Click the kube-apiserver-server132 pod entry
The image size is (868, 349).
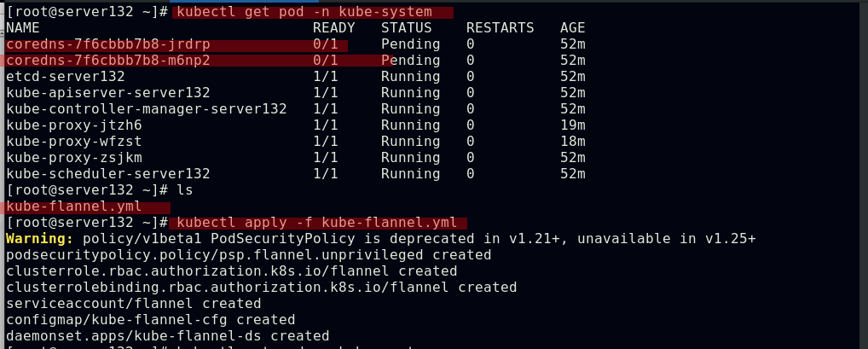click(107, 93)
